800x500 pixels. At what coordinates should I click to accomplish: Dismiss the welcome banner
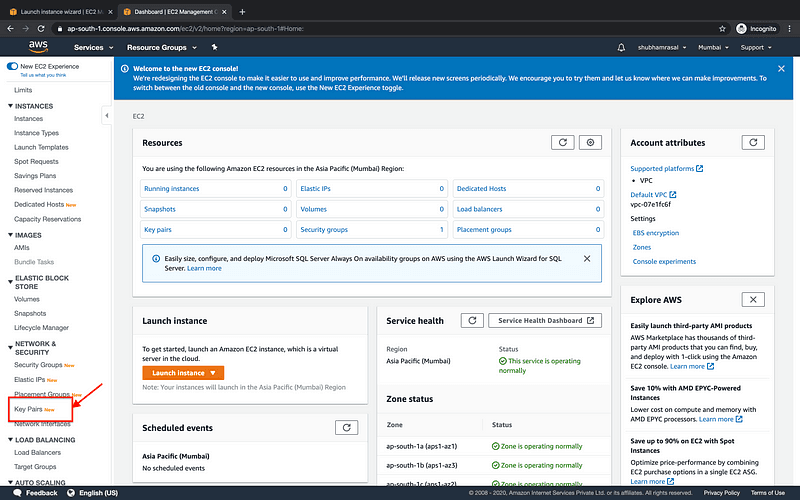tap(781, 68)
